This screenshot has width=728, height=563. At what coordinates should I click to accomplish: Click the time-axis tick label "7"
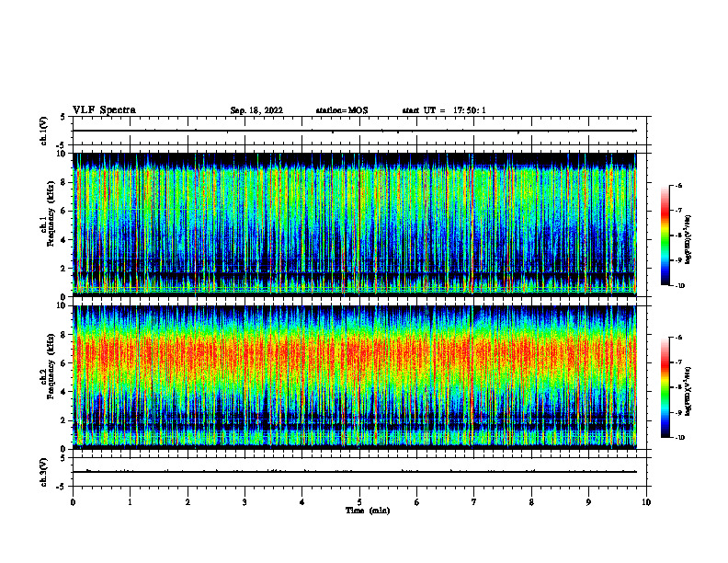[x=474, y=502]
